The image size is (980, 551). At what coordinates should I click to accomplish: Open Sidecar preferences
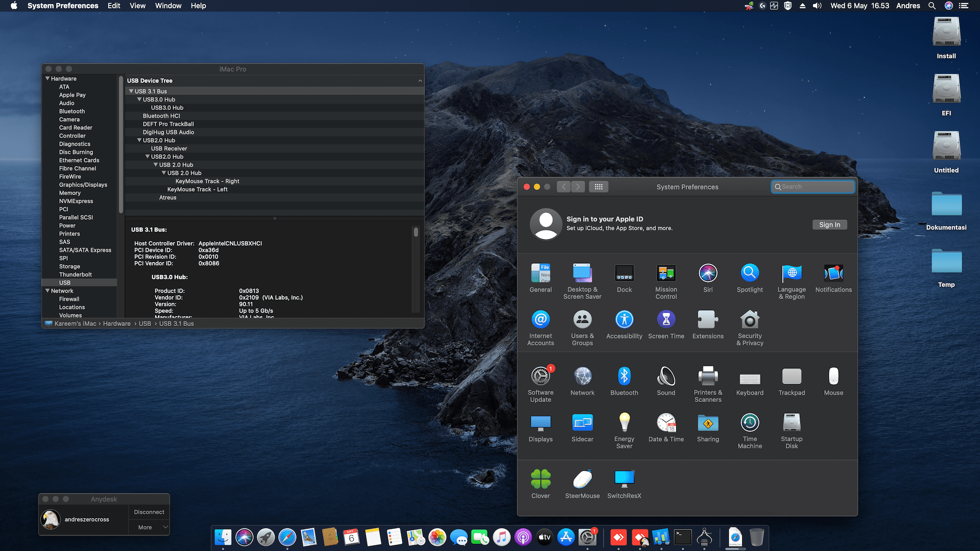(582, 428)
